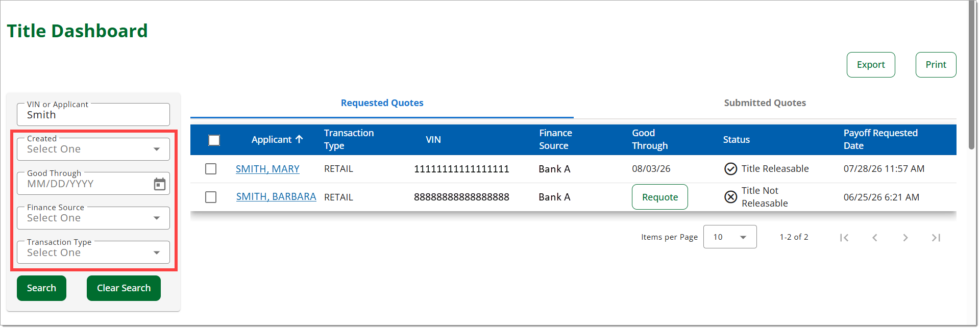Click the VIN or Applicant input field
This screenshot has width=980, height=329.
click(93, 115)
